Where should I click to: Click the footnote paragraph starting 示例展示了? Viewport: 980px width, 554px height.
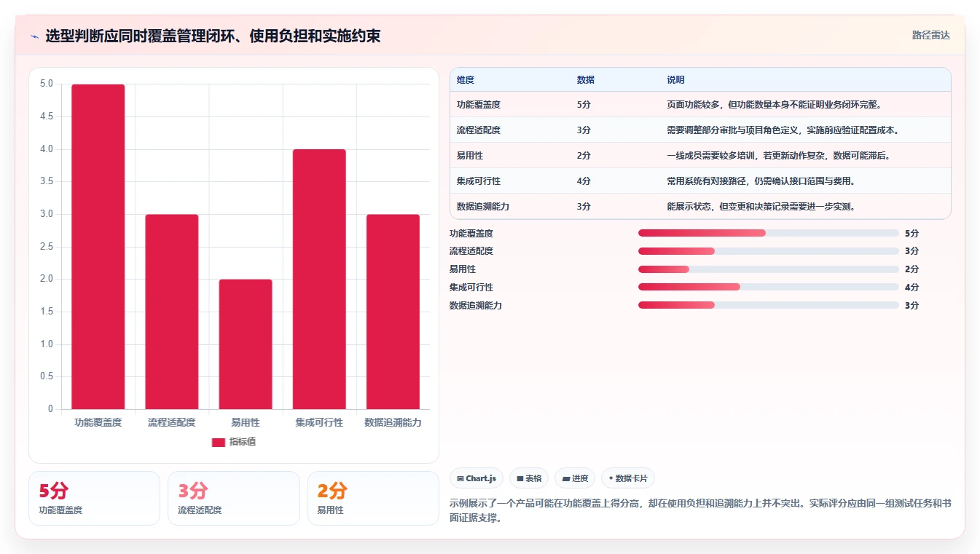pos(700,511)
